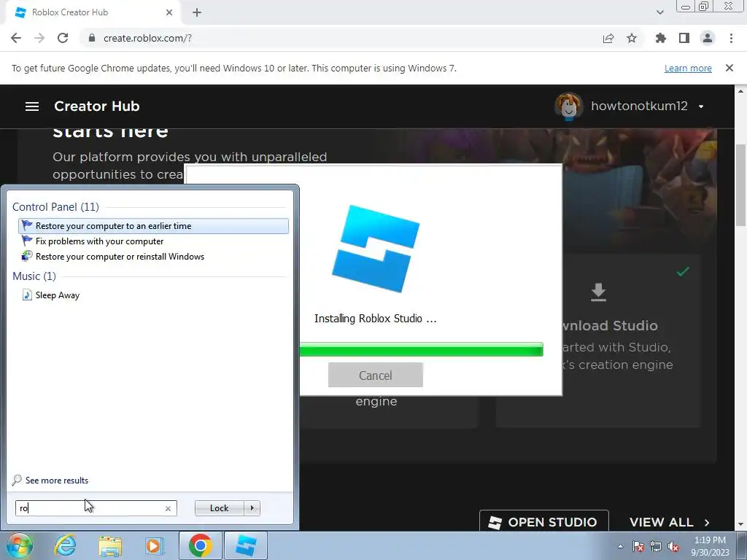Select the Roblox Creator Hub tab
Viewport: 747px width, 560px height.
[93, 12]
